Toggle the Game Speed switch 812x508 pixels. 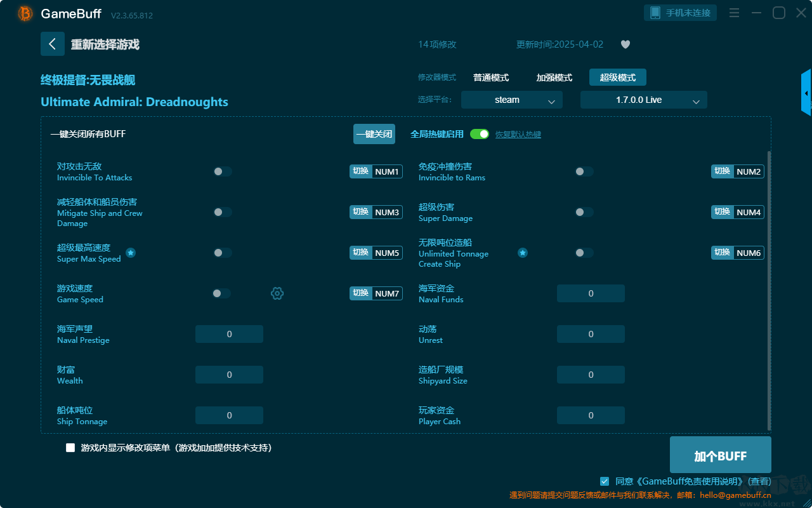pyautogui.click(x=221, y=293)
